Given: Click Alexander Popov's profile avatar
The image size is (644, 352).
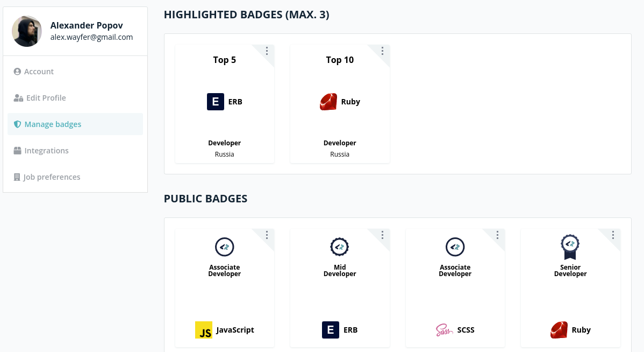Looking at the screenshot, I should point(27,31).
